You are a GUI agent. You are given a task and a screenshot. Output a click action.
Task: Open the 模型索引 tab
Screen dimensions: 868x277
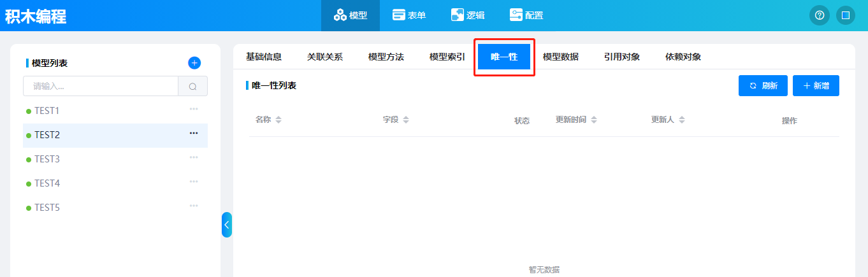(447, 57)
